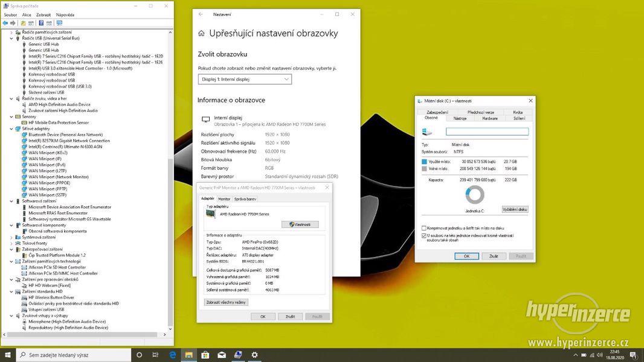Collapse the 'Síťové adaptéry' node
This screenshot has height=362, width=644.
coord(11,129)
